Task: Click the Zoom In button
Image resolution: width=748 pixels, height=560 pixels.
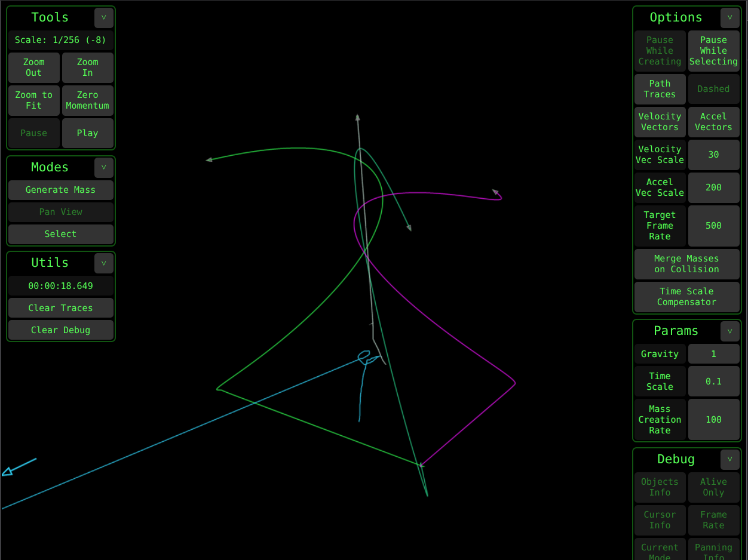Action: [x=88, y=67]
